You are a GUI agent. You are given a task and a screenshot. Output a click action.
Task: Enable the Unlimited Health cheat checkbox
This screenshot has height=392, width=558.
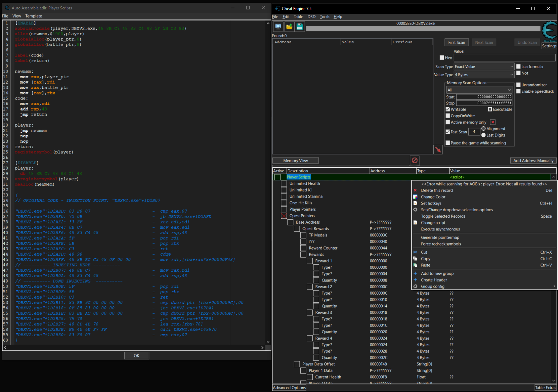tap(284, 184)
